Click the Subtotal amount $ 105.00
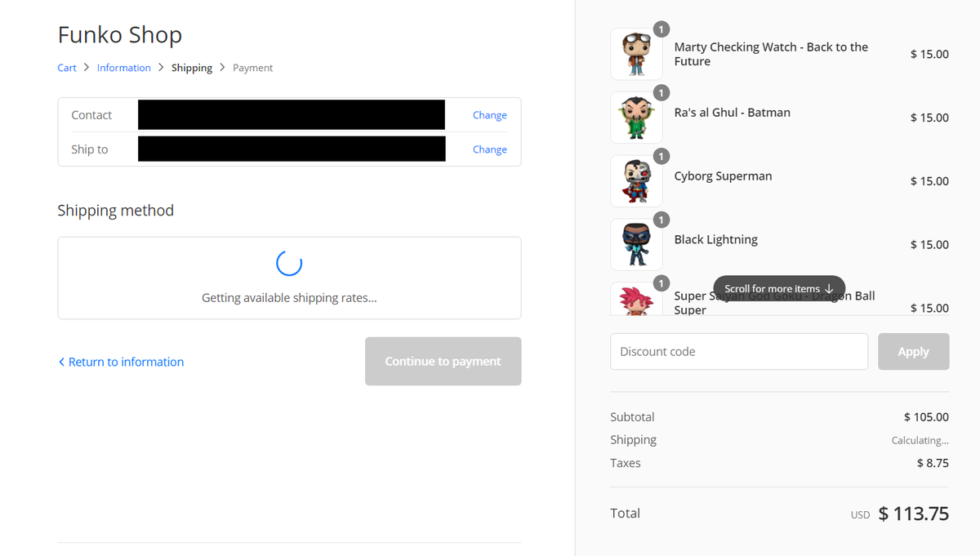Viewport: 980px width, 556px height. tap(926, 417)
